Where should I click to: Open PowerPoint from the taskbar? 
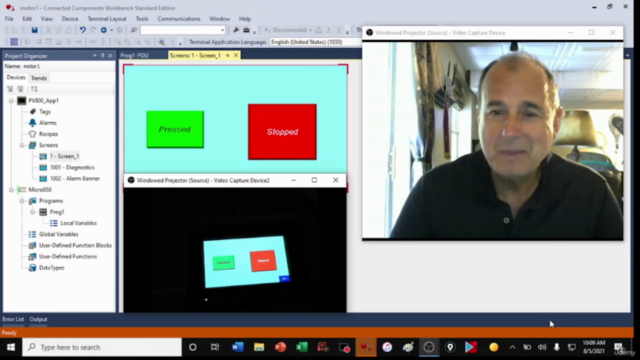(280, 347)
